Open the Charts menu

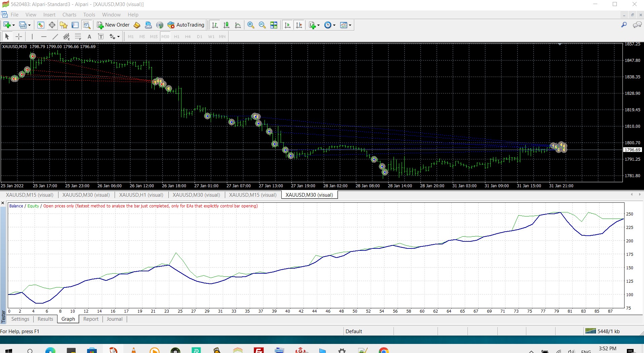(69, 14)
